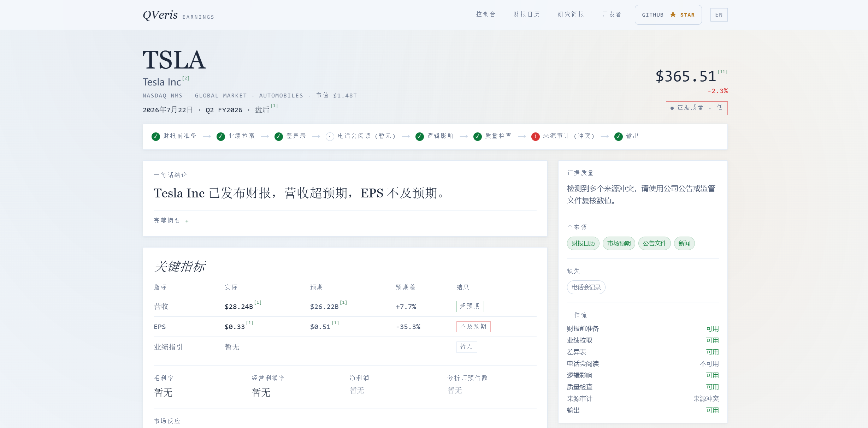868x428 pixels.
Task: Click red alert icon for 来源审计
Action: [536, 136]
